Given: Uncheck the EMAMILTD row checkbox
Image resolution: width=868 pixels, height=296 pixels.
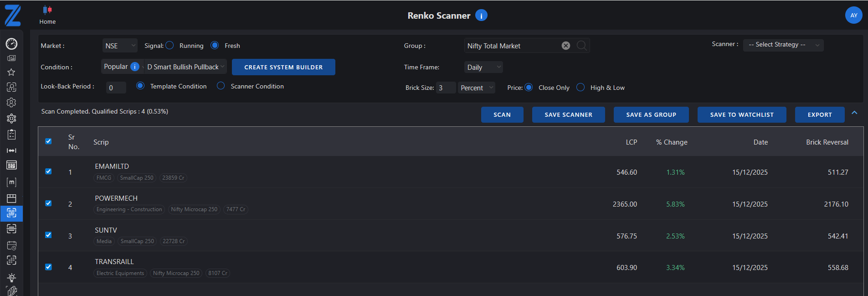Looking at the screenshot, I should coord(48,171).
